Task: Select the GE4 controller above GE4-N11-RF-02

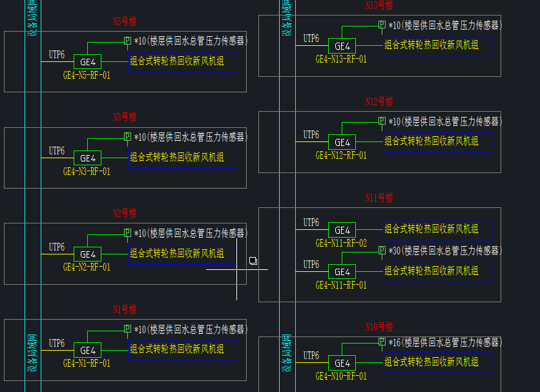Action: pos(342,231)
